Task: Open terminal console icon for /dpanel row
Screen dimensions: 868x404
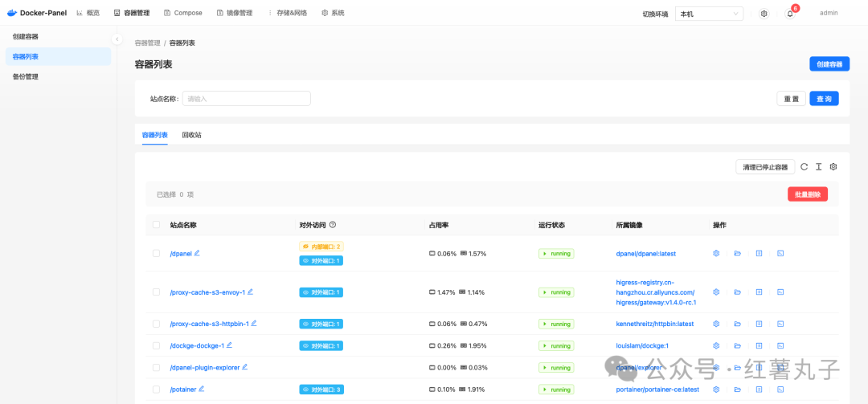Action: 780,254
